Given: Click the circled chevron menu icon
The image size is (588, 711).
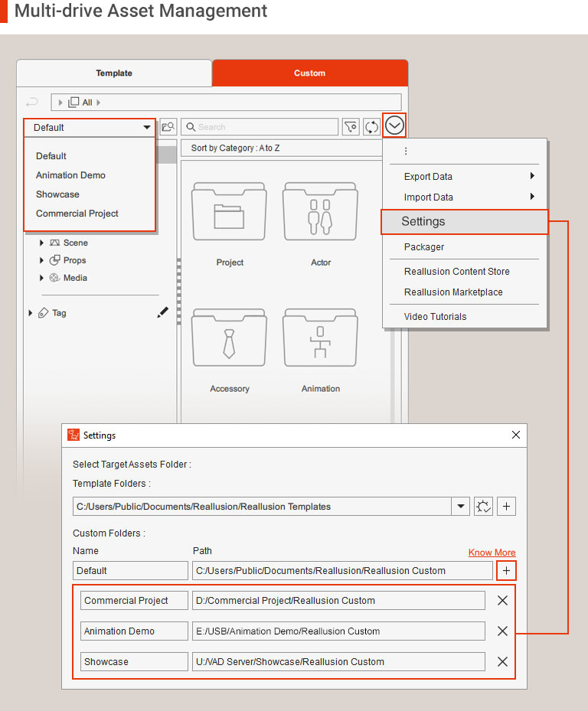Looking at the screenshot, I should coord(394,126).
